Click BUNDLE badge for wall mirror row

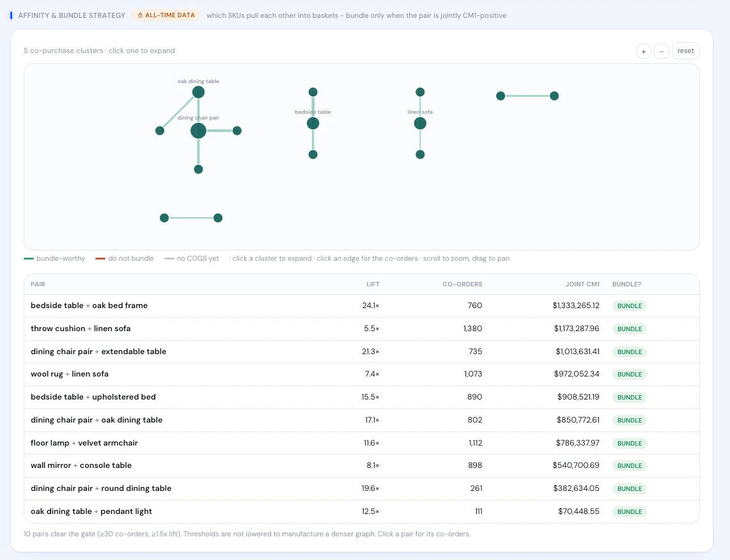(x=630, y=465)
